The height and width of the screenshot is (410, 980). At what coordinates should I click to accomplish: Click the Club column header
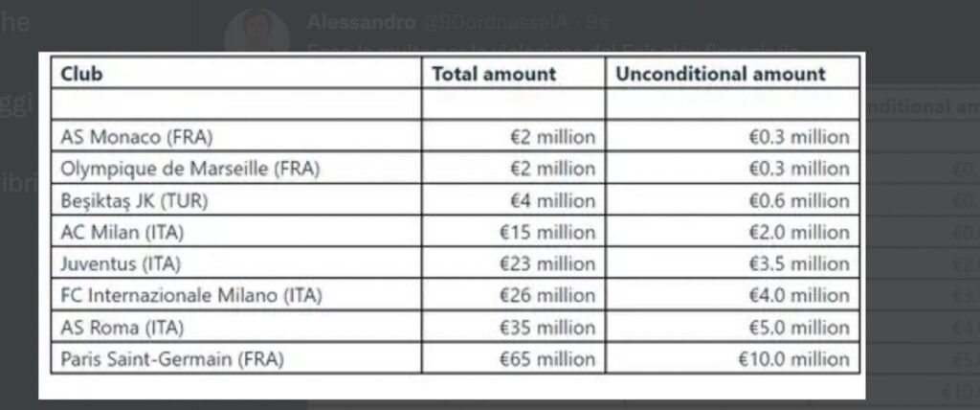click(82, 74)
